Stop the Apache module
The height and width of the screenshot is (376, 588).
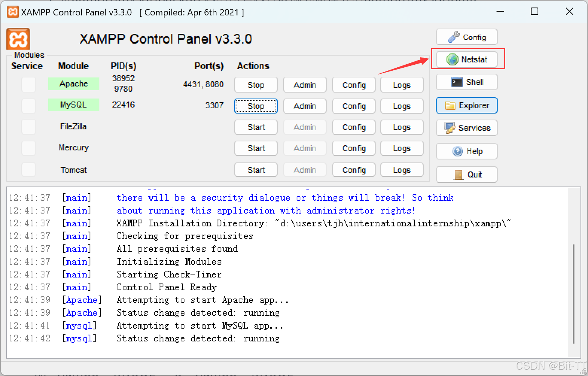point(256,85)
